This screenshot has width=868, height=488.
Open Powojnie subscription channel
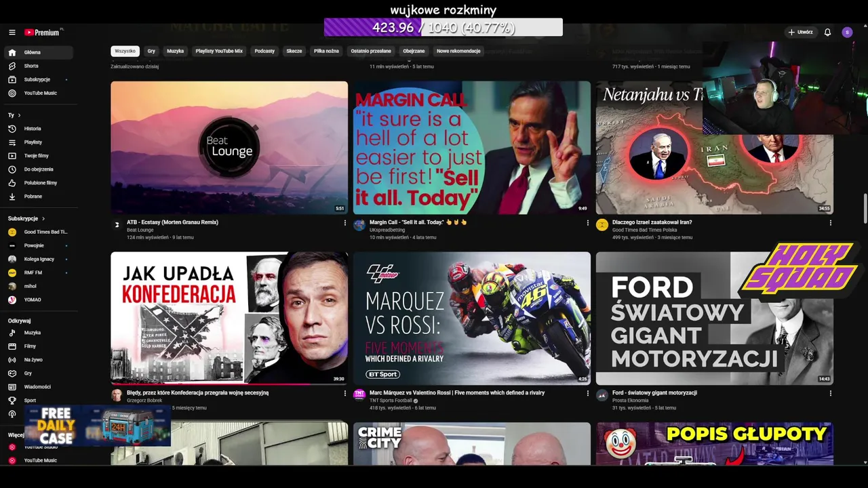coord(38,245)
